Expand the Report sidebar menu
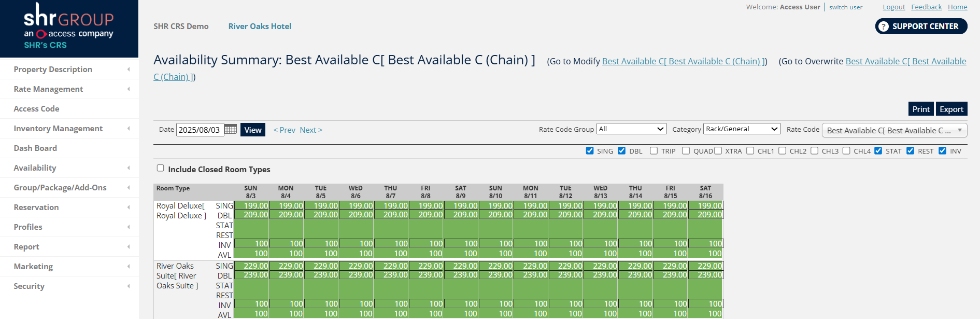980x319 pixels. 69,247
